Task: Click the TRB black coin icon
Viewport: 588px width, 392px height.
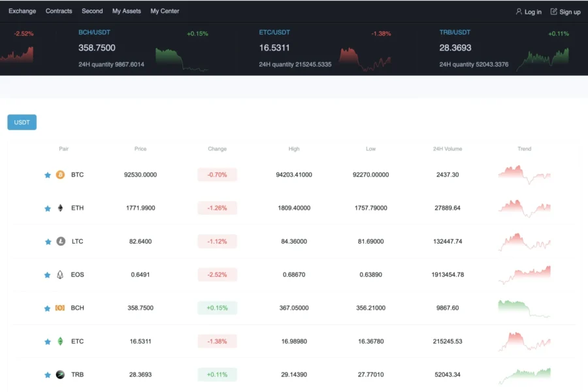Action: (60, 374)
